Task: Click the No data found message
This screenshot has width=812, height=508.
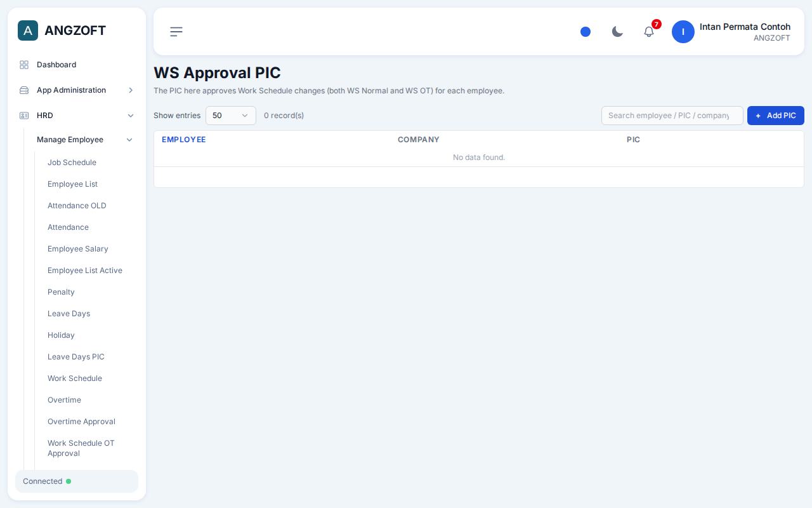Action: (479, 157)
